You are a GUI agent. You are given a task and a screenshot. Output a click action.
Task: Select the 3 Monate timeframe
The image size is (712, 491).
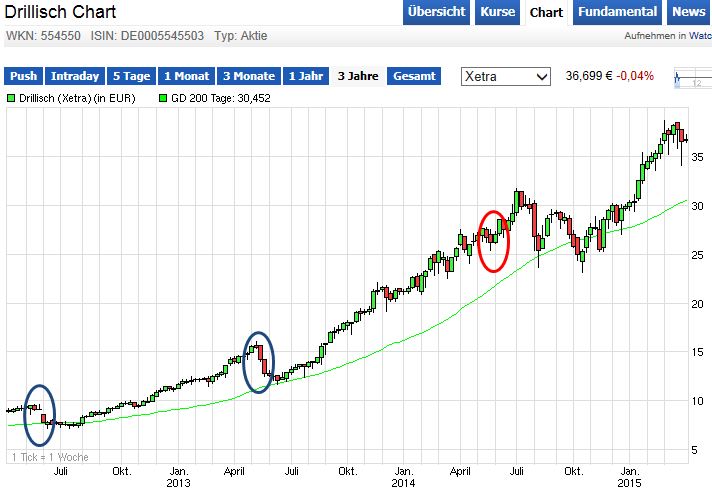pyautogui.click(x=249, y=76)
